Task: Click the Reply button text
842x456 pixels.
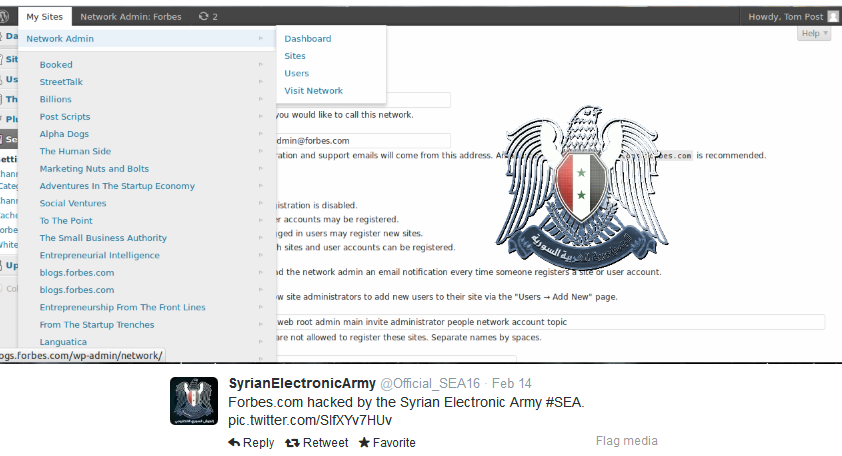Action: 258,443
